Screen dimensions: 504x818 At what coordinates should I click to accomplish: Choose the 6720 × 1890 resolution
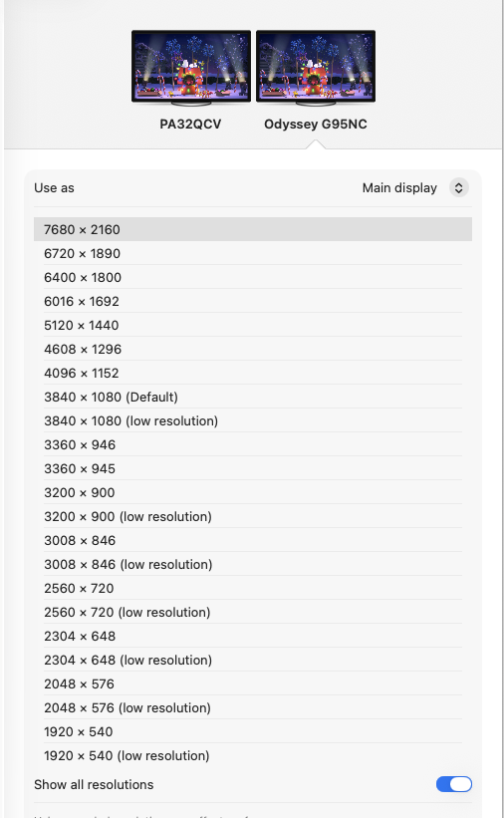253,253
